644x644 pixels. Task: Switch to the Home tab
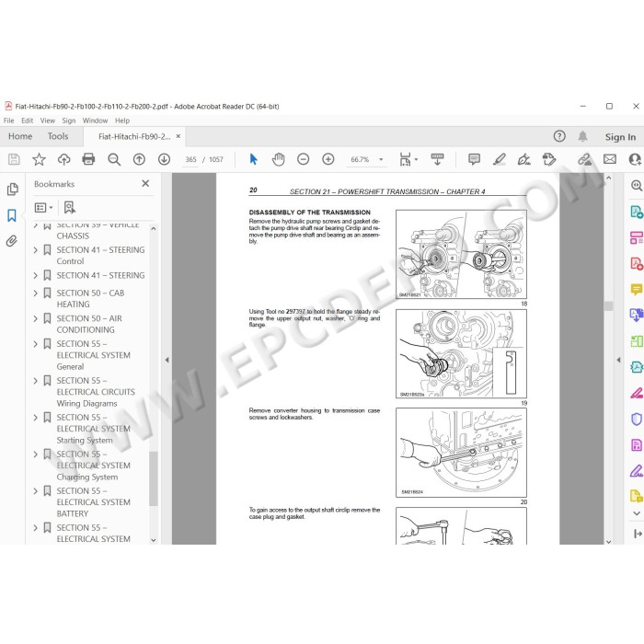20,136
